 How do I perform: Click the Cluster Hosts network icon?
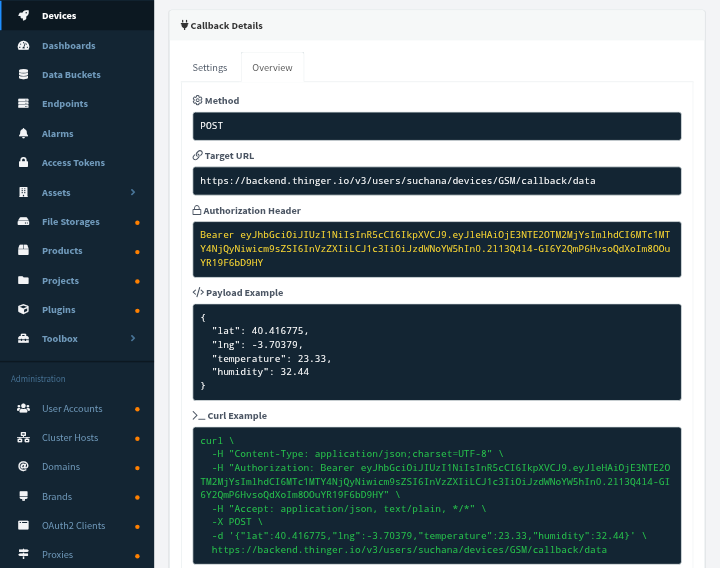23,438
